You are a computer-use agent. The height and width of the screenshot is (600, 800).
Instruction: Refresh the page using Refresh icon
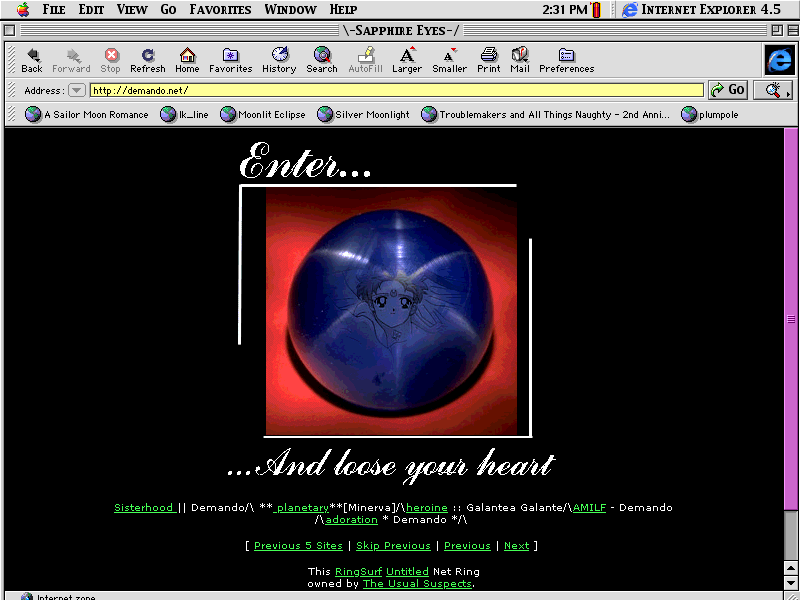pyautogui.click(x=148, y=56)
